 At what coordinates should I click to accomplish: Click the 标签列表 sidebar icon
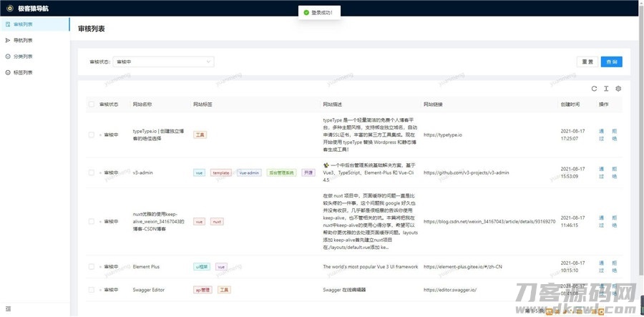(8, 72)
